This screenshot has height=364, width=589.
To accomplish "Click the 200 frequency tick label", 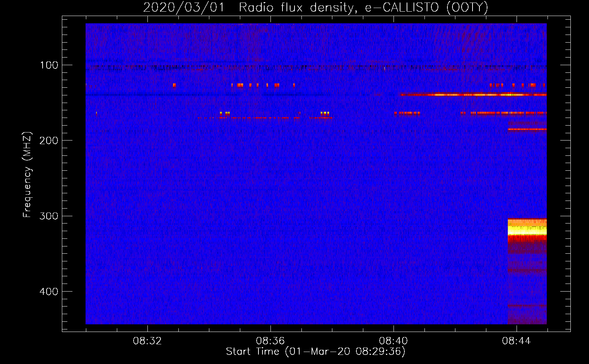I will pyautogui.click(x=49, y=141).
